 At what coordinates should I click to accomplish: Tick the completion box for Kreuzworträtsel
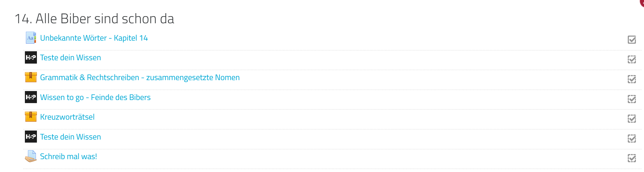point(632,119)
